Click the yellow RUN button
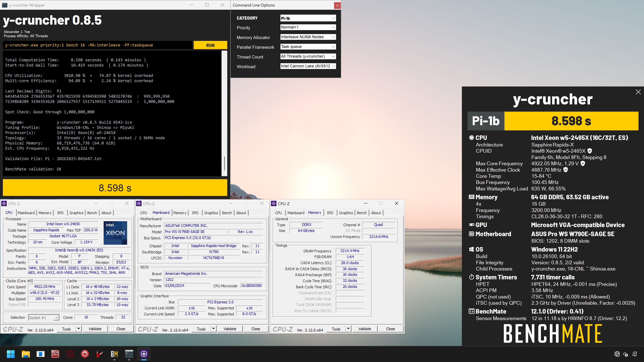644x362 pixels. pos(210,45)
